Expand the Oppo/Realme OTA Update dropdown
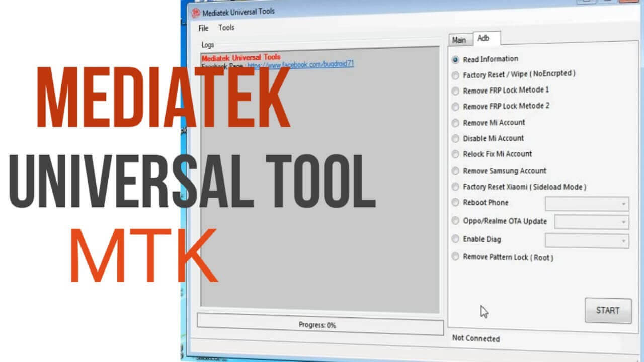This screenshot has width=644, height=362. (x=592, y=221)
